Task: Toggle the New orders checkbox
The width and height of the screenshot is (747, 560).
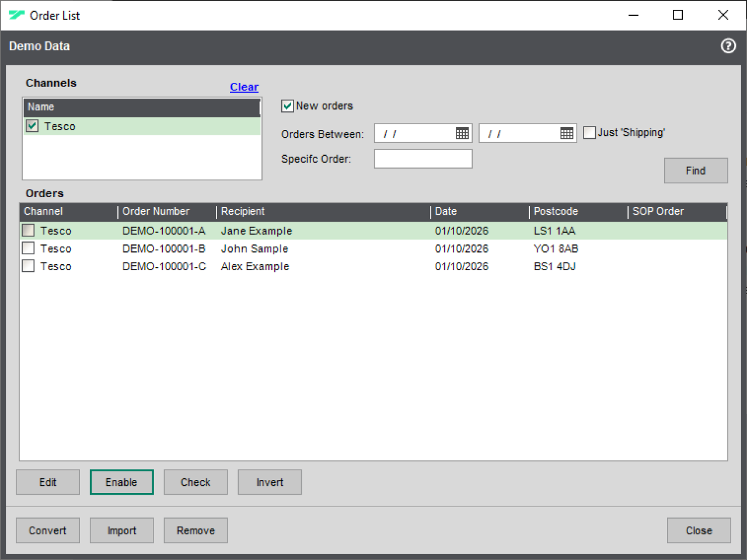Action: pyautogui.click(x=287, y=106)
